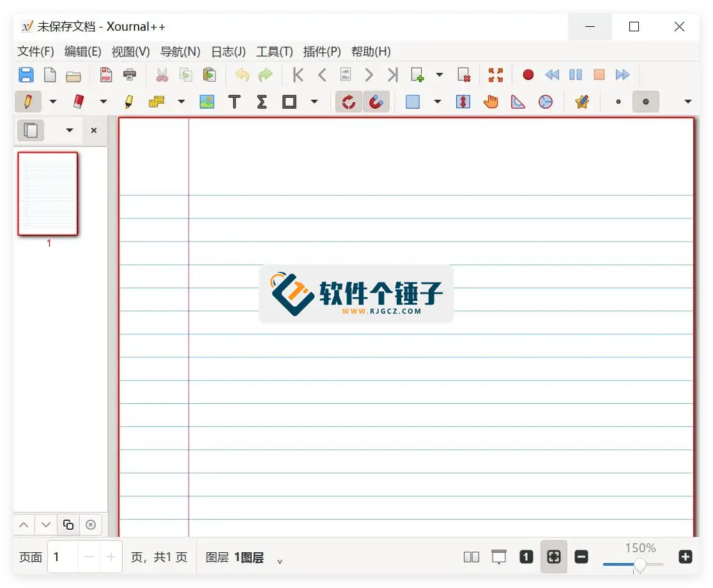Pause audio playback
713x588 pixels.
pos(575,75)
